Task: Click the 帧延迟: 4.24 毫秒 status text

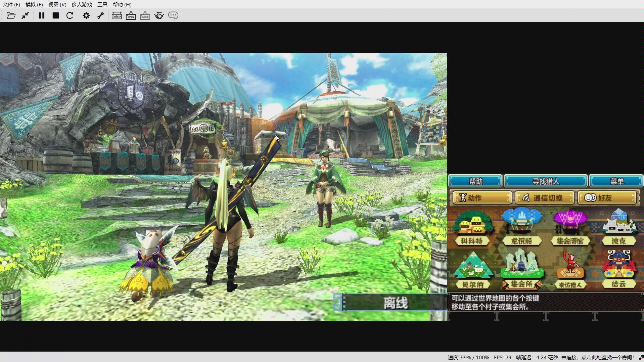Action: (537, 357)
